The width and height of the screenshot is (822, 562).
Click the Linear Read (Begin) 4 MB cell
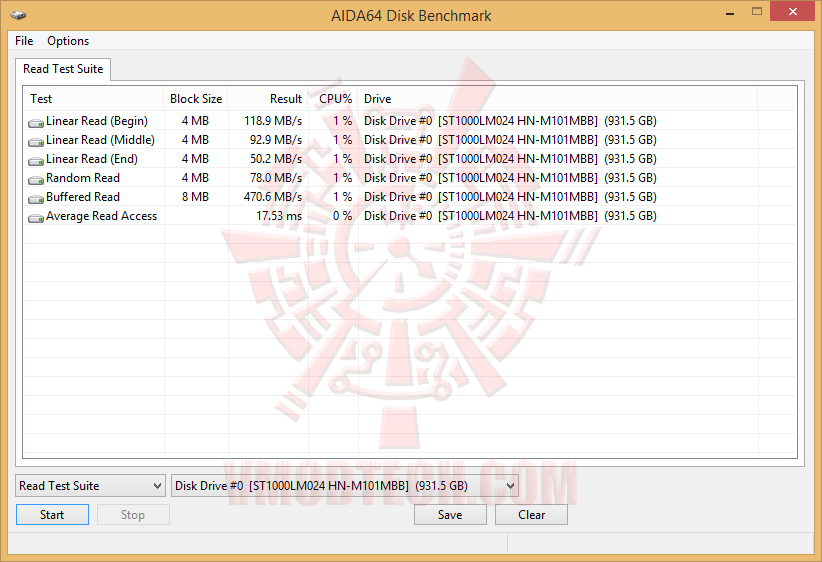pyautogui.click(x=196, y=121)
